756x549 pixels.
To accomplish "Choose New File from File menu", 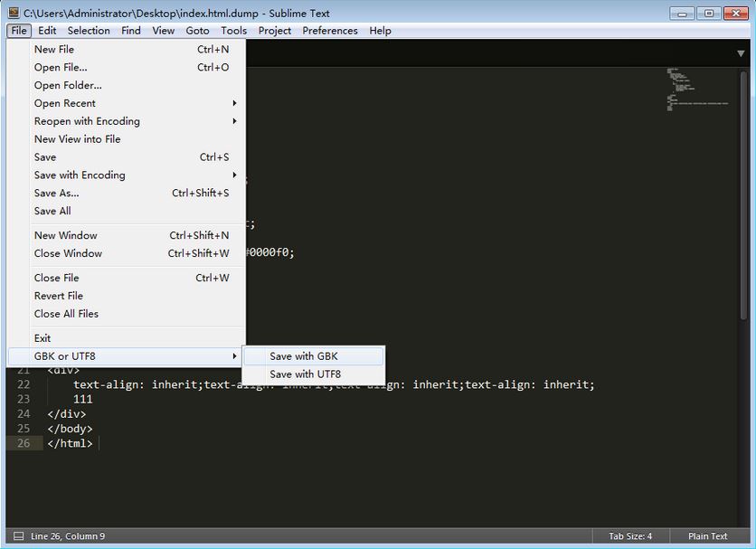I will click(127, 49).
